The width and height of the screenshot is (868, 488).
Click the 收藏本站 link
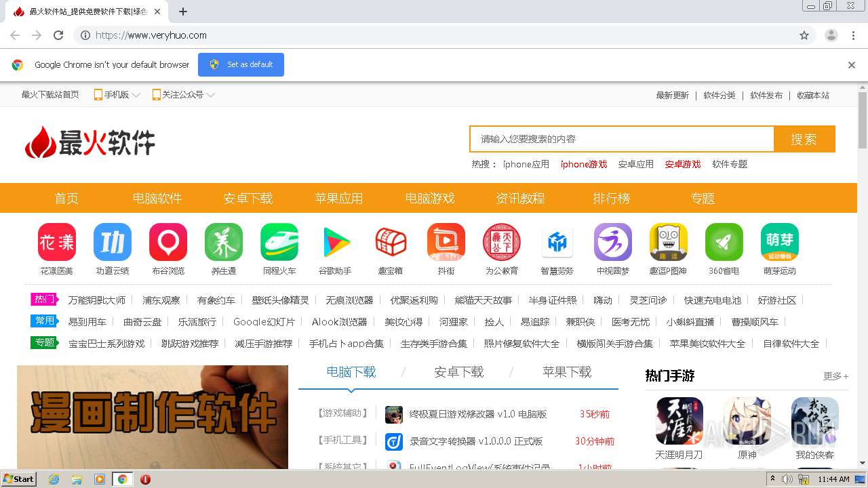point(813,96)
